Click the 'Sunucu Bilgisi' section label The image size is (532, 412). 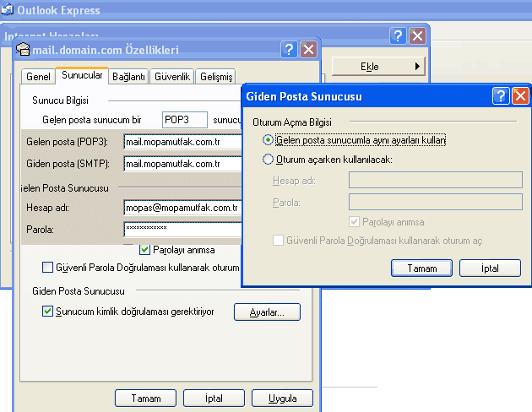point(61,100)
